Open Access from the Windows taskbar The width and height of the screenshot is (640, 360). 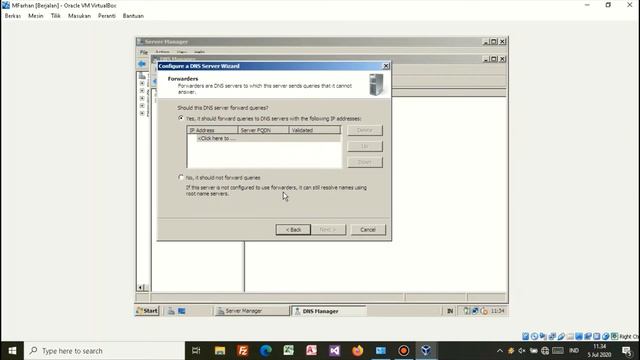point(311,351)
